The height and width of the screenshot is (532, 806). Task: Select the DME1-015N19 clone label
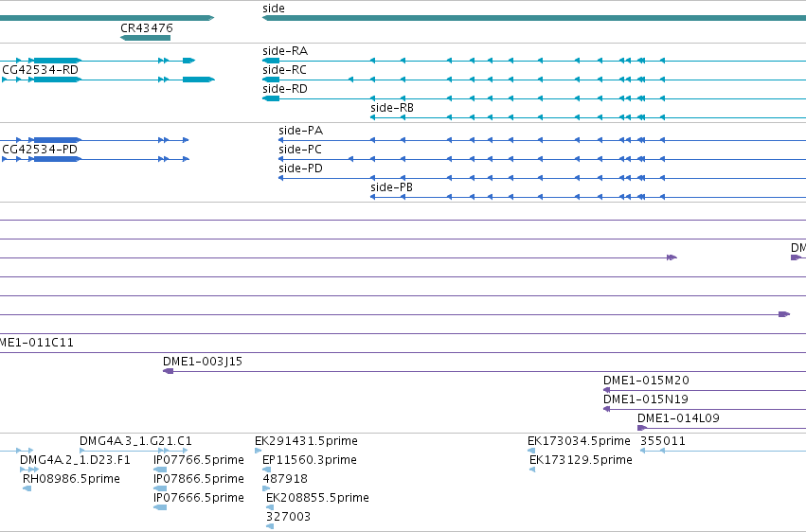[x=646, y=399]
